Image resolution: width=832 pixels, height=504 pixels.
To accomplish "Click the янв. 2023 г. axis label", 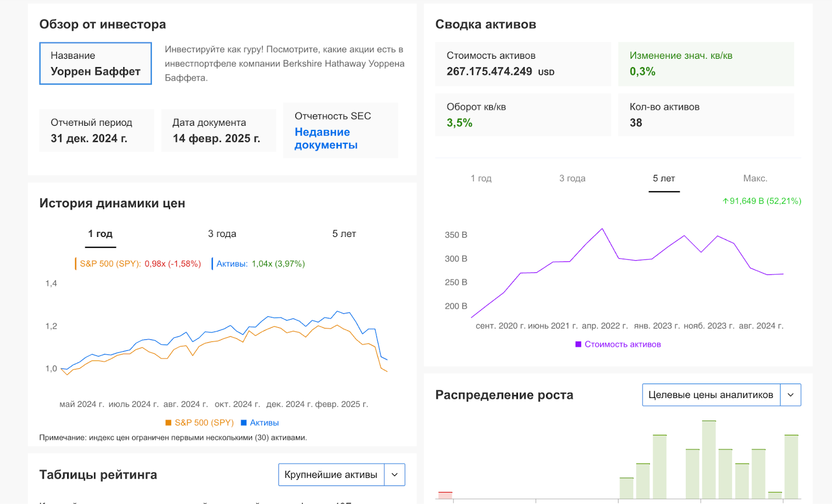I will coord(656,326).
